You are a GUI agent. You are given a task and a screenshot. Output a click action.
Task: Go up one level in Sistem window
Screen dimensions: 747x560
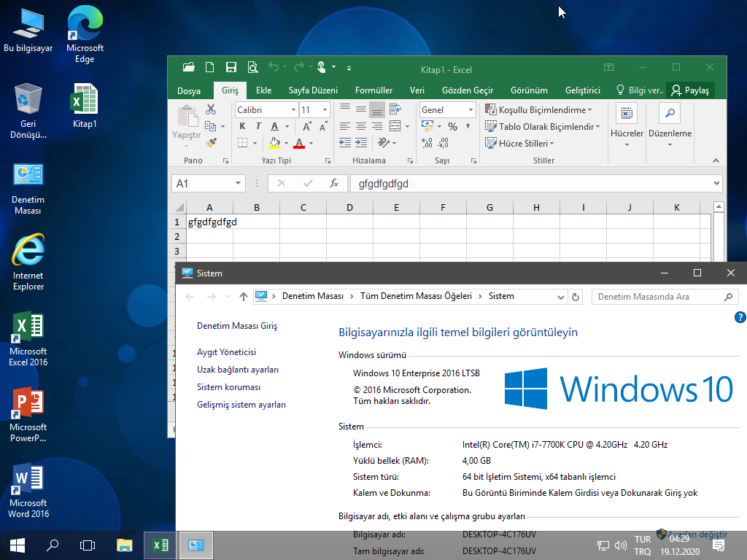(244, 297)
